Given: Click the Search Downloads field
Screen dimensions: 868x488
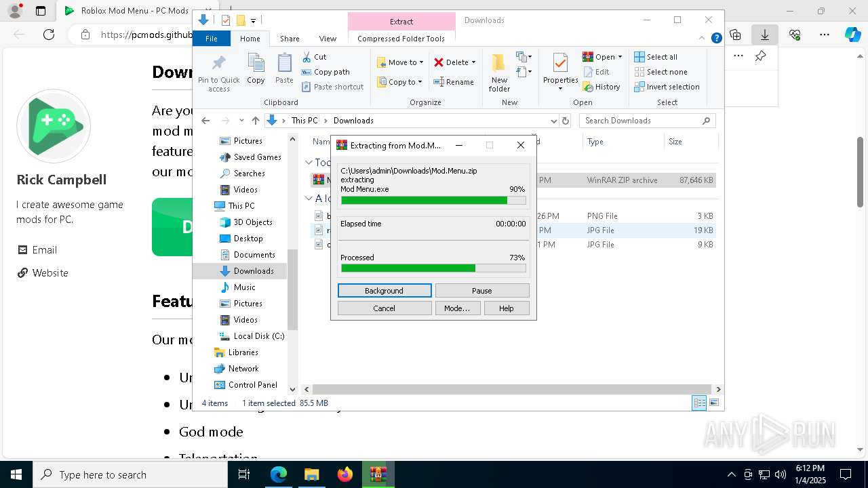Looking at the screenshot, I should 647,121.
